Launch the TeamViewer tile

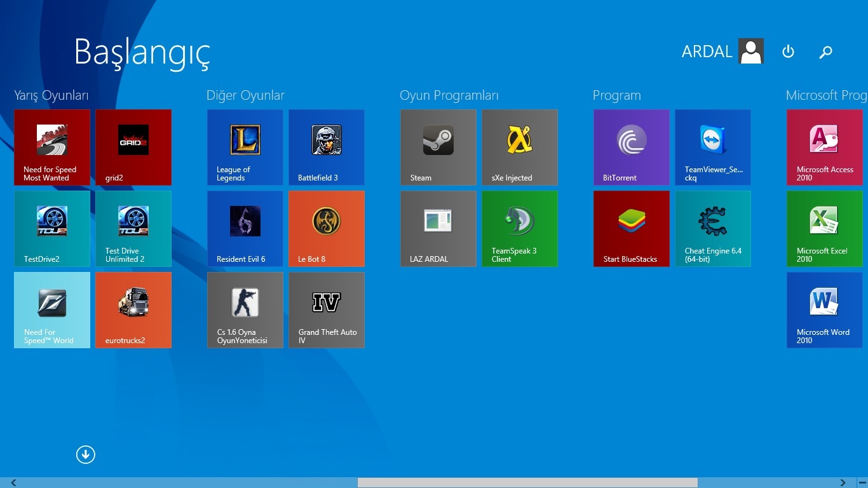click(x=713, y=147)
